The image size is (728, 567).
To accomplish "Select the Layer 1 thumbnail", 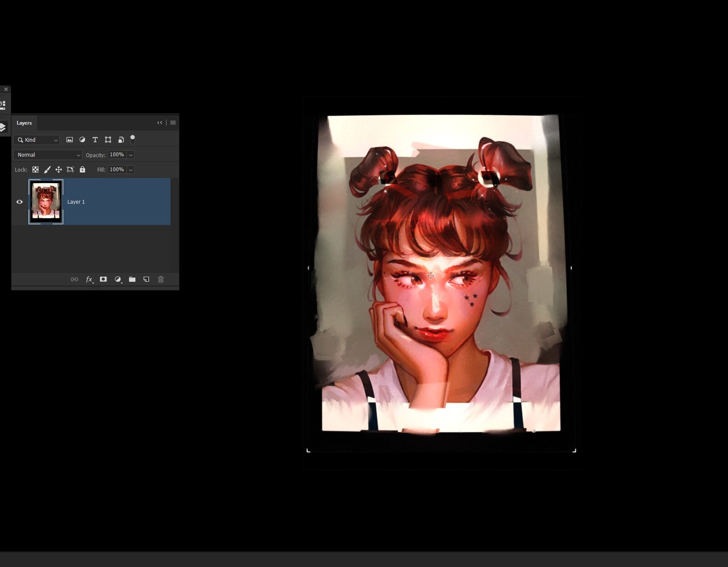I will [46, 202].
